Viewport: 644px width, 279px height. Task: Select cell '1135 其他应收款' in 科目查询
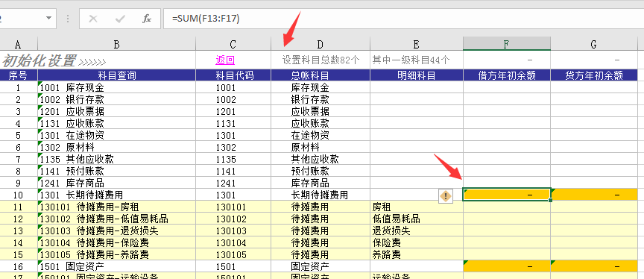coord(116,159)
